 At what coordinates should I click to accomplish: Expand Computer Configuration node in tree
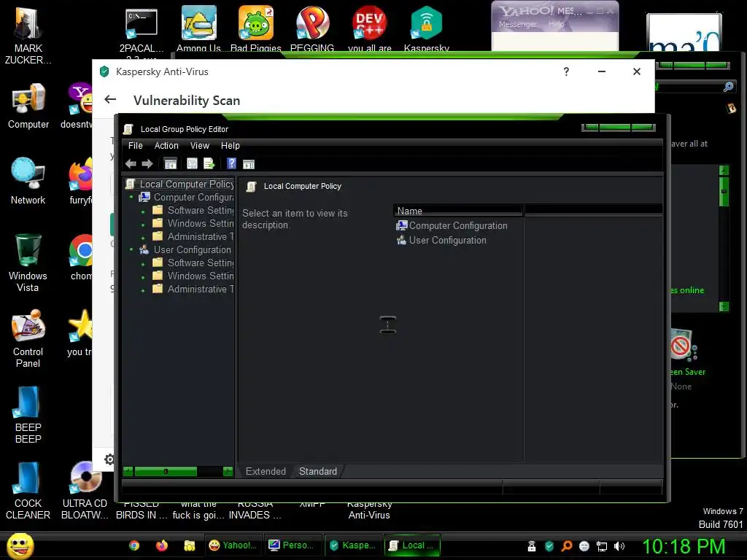click(x=131, y=197)
